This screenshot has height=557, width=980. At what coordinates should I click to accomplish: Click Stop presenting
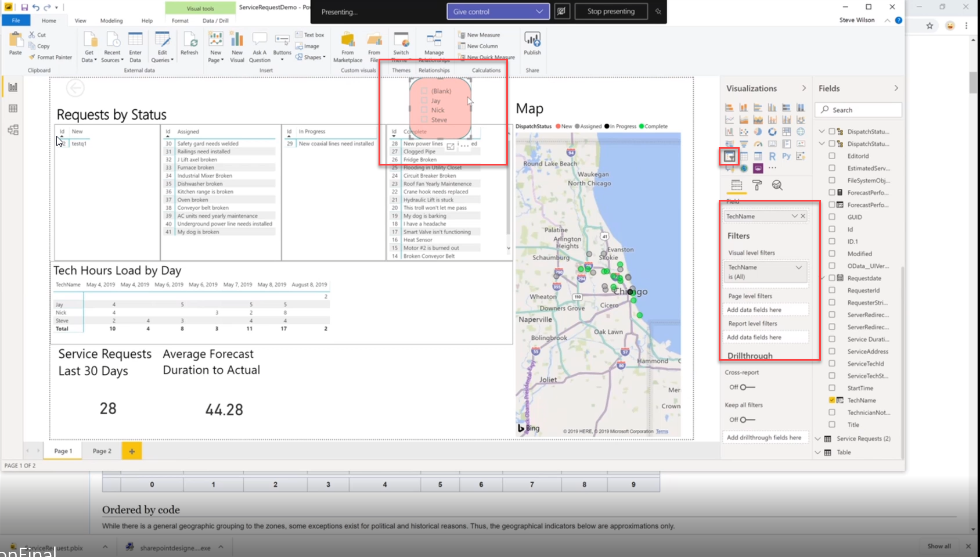[x=611, y=12]
